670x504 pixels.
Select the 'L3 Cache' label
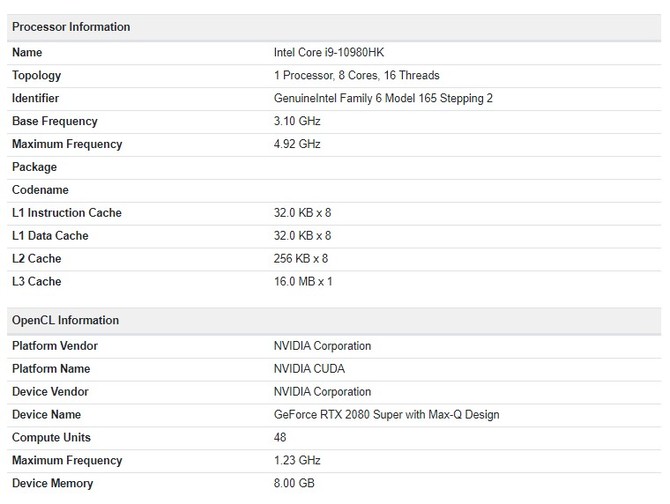36,281
